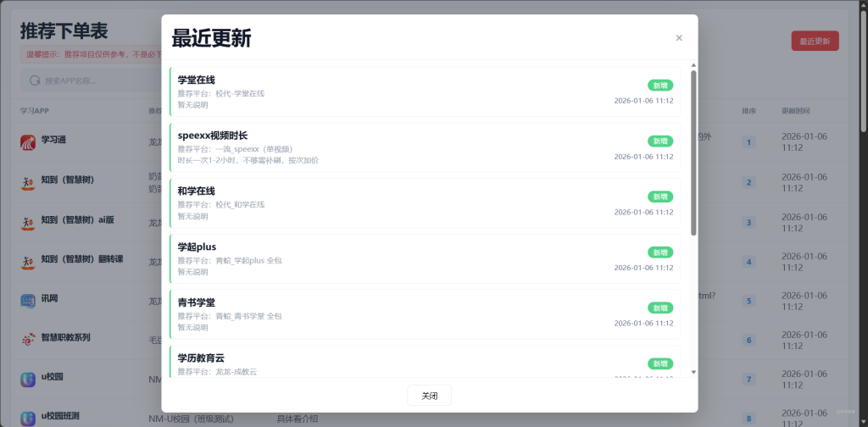The image size is (868, 427).
Task: Click the 时长一次1-2小时 description text
Action: pos(248,160)
